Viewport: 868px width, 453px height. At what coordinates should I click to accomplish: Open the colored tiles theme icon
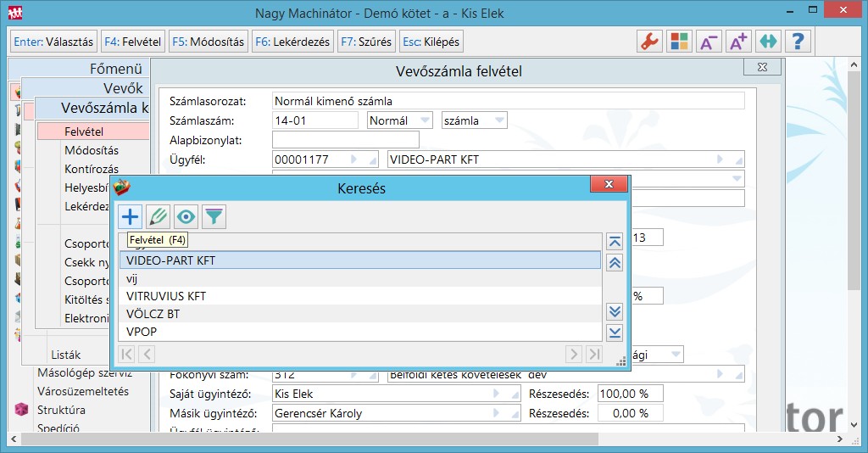point(679,42)
